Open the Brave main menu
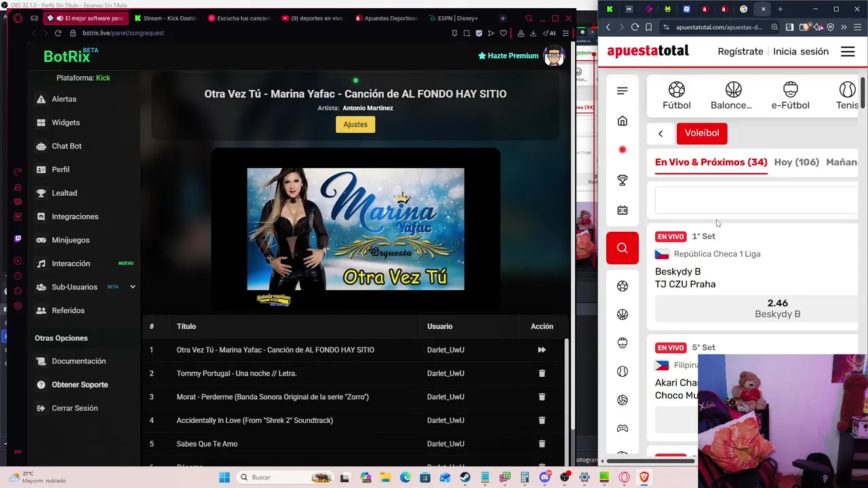 (x=857, y=27)
